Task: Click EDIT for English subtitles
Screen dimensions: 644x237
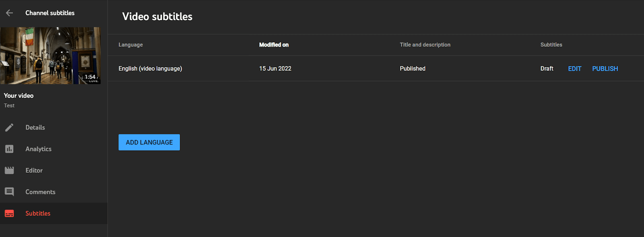Action: [574, 69]
